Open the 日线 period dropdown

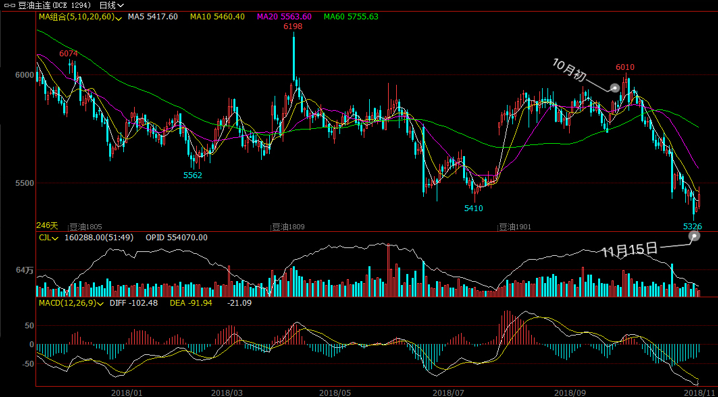(111, 5)
